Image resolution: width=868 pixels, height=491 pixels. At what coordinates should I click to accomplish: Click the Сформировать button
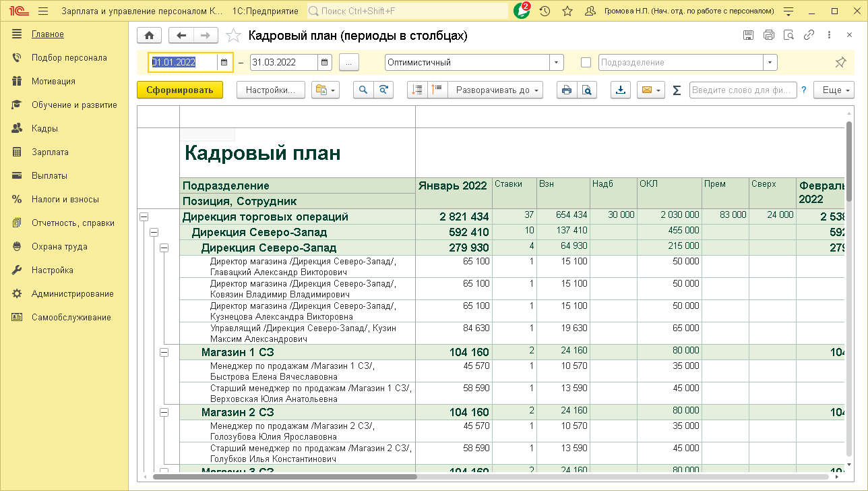[x=179, y=90]
